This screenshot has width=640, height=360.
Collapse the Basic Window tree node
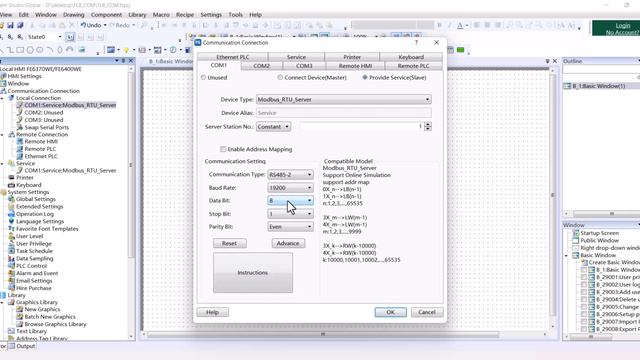pyautogui.click(x=567, y=256)
